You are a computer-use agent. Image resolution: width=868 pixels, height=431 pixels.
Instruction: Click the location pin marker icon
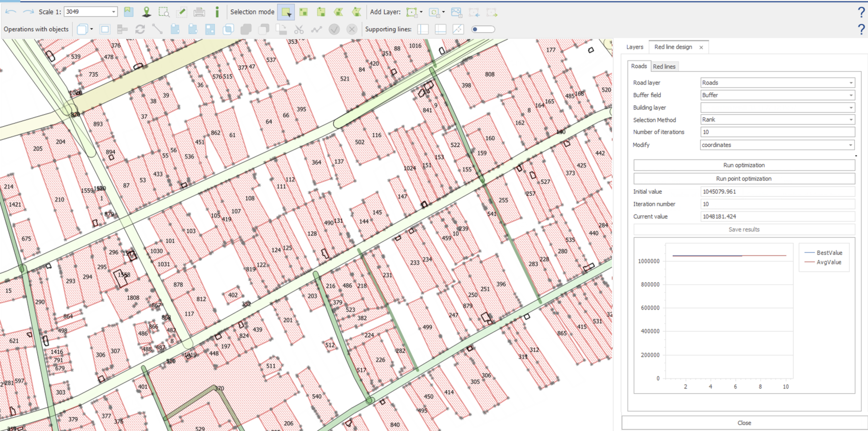coord(147,11)
